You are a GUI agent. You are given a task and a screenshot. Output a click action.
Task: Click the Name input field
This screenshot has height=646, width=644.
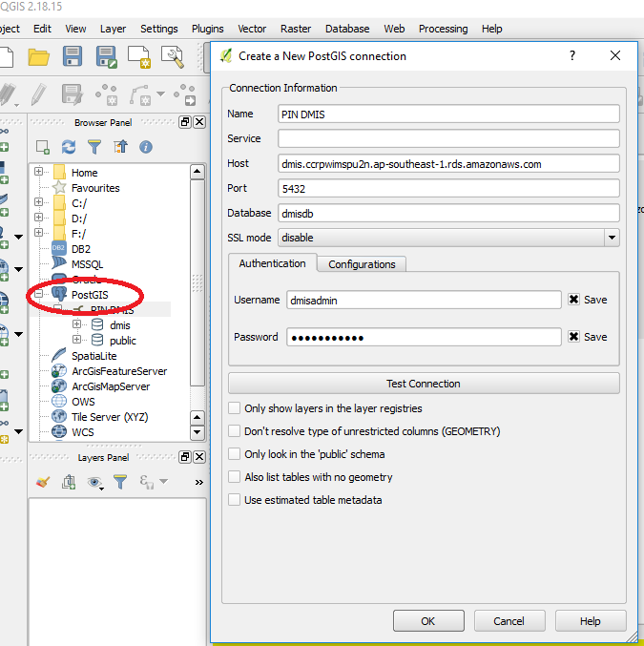pos(448,115)
